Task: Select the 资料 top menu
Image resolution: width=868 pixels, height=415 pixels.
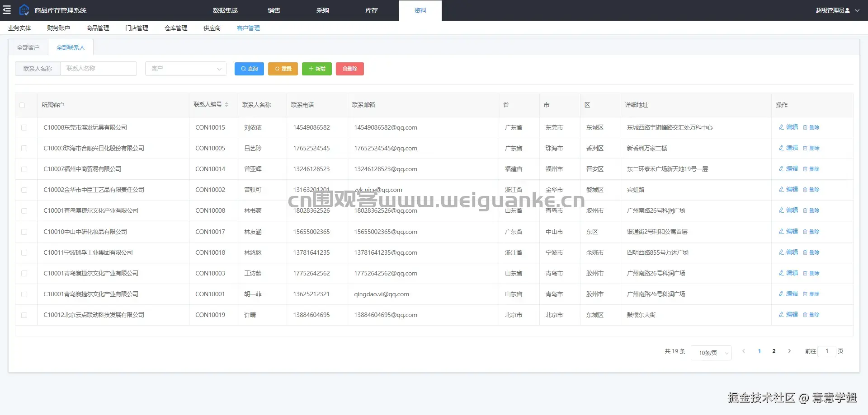Action: [420, 10]
